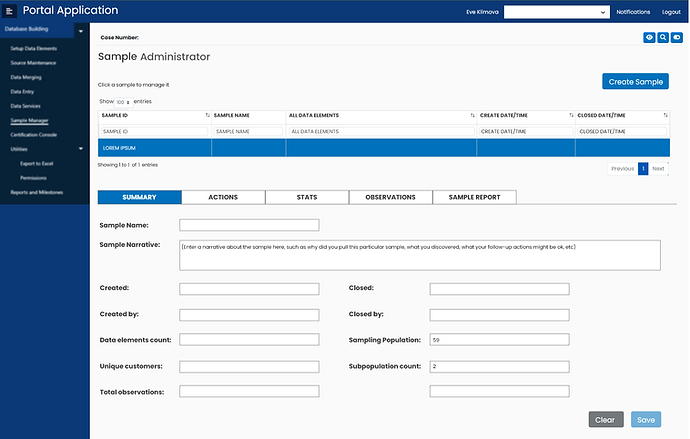Click the Data elements count field
Viewport: 690px width, 439px height.
(x=249, y=340)
